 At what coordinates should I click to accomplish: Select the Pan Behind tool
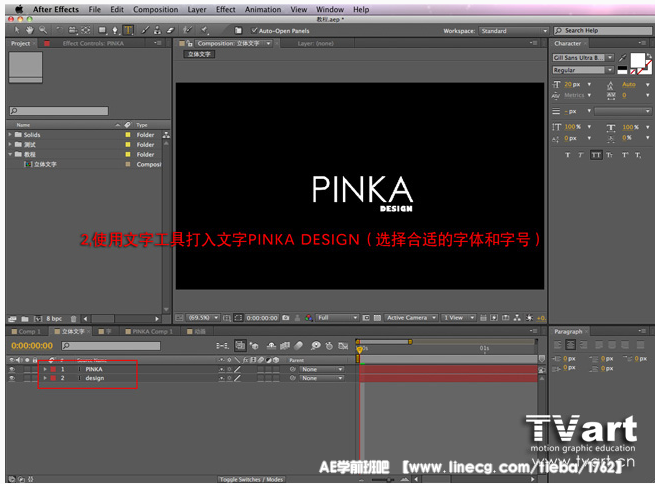click(86, 30)
